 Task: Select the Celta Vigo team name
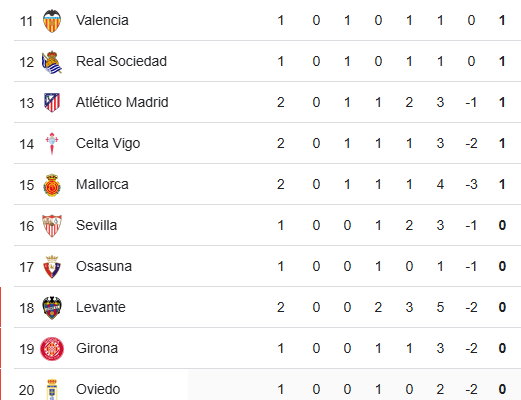pyautogui.click(x=108, y=144)
